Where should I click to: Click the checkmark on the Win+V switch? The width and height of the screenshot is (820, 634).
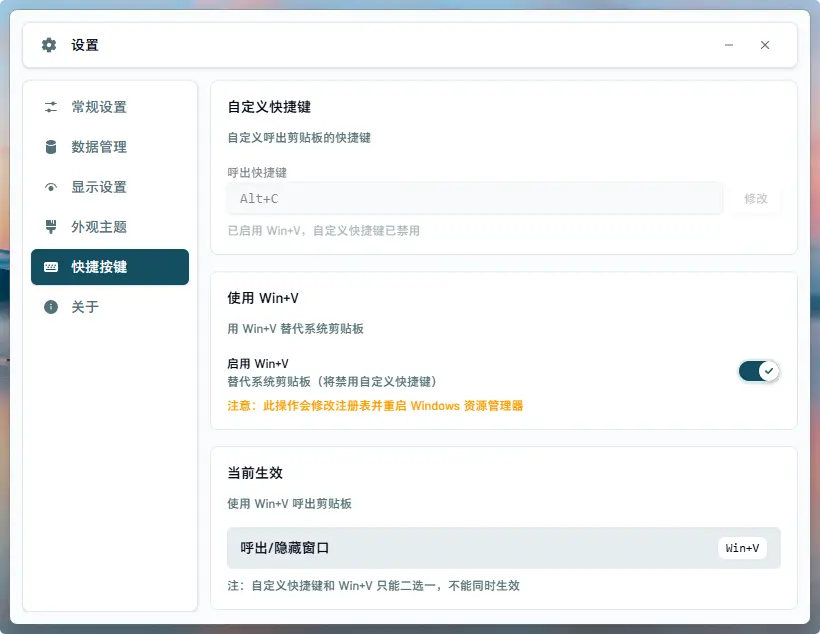769,371
